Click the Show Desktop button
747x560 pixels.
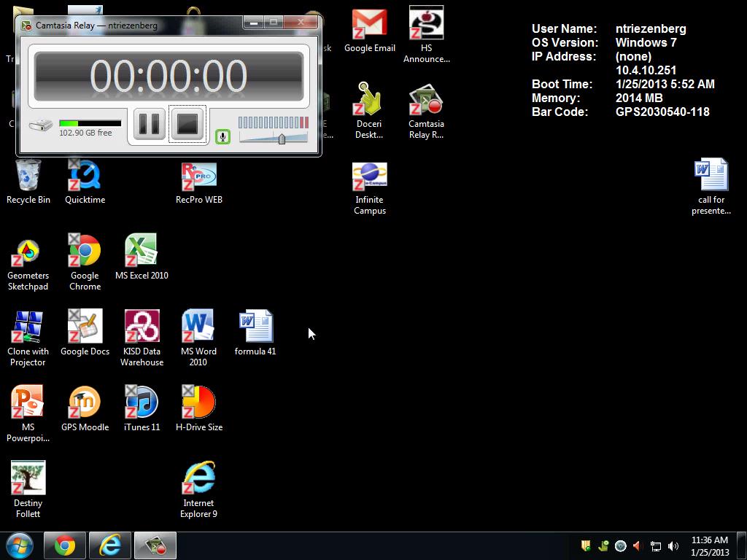pos(742,545)
